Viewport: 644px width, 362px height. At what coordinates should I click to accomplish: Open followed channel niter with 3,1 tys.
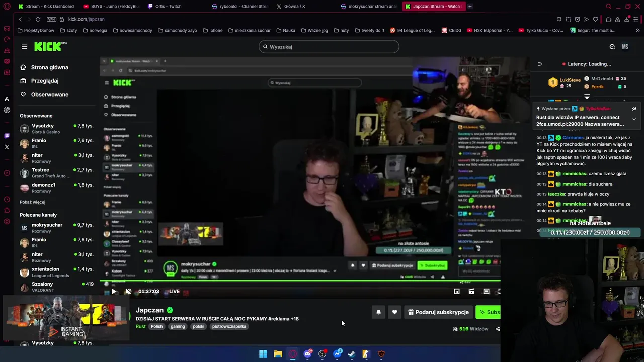[56, 158]
